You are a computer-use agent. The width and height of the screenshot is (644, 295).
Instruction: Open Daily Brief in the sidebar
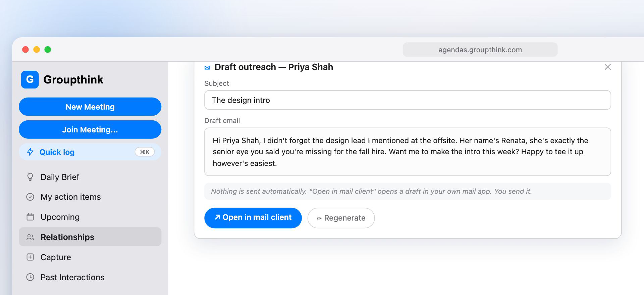click(x=90, y=177)
